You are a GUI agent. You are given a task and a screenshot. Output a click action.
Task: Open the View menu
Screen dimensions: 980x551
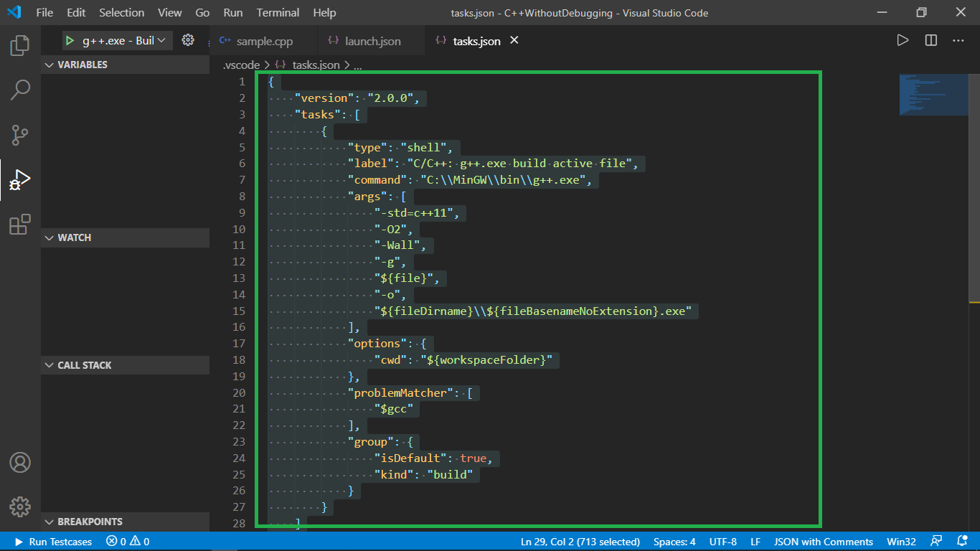(x=170, y=12)
